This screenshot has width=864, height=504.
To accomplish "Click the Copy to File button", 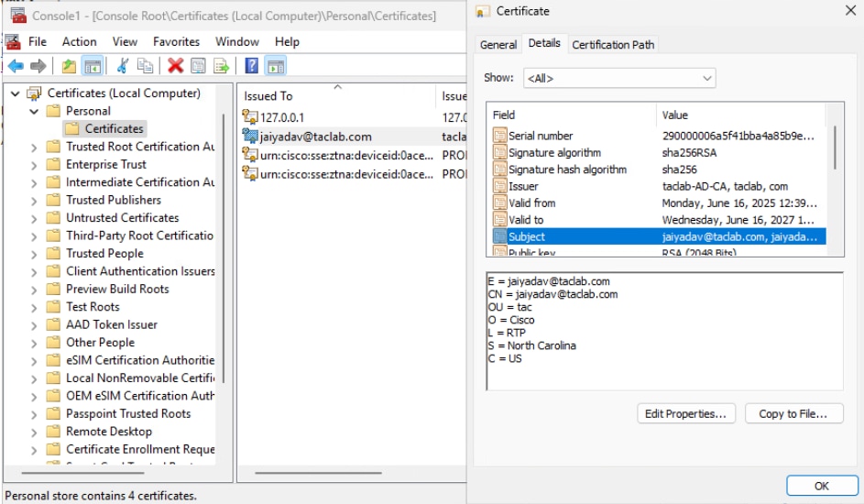I will coord(793,413).
